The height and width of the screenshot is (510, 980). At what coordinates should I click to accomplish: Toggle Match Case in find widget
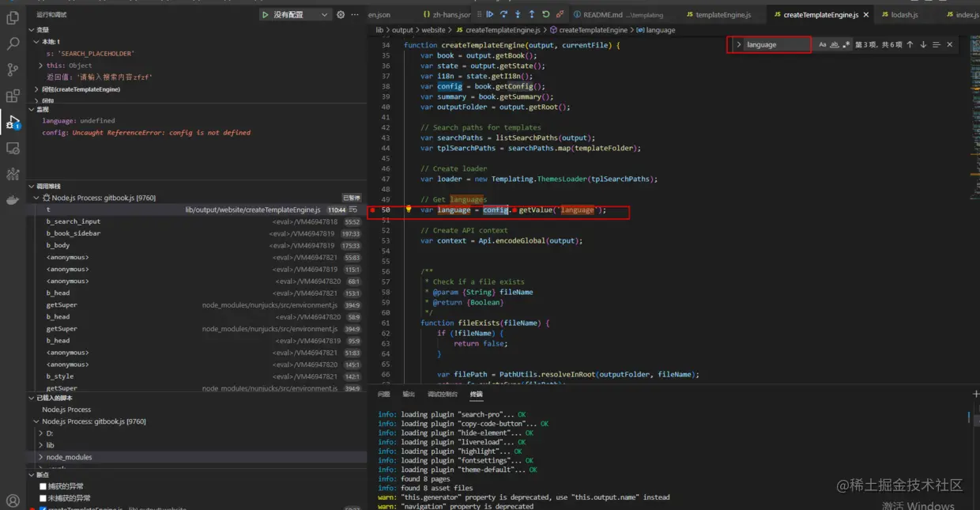822,45
